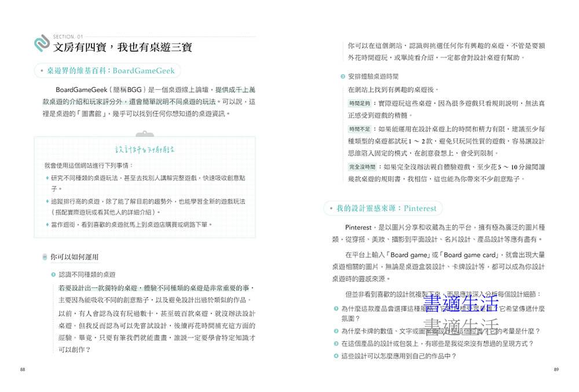Click the numbered bullet before "在這個產品的設計或包裝上"
Screen dimensions: 579x392
[x=336, y=343]
